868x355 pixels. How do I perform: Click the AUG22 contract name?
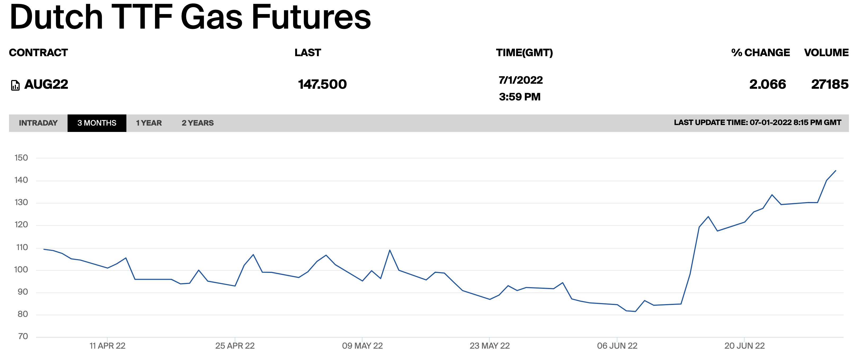pos(46,84)
